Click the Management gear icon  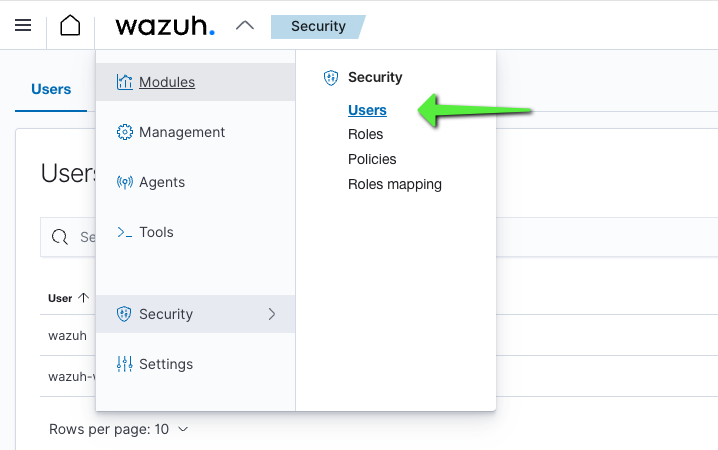[x=125, y=132]
